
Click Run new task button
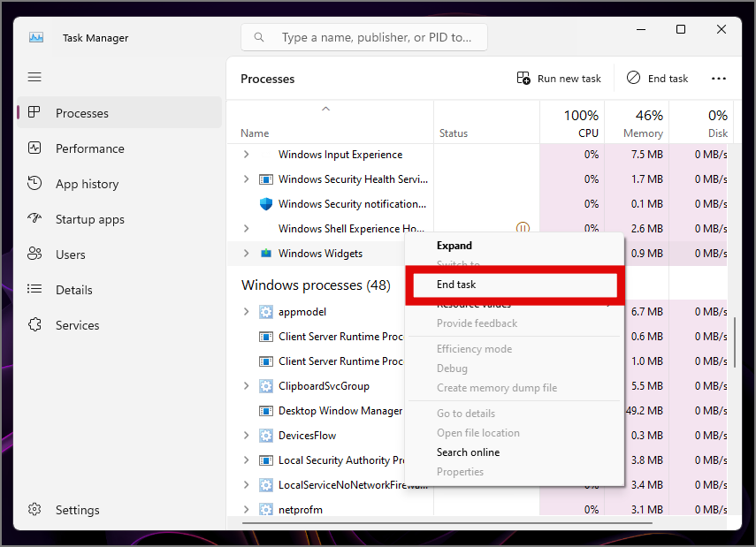click(x=559, y=78)
